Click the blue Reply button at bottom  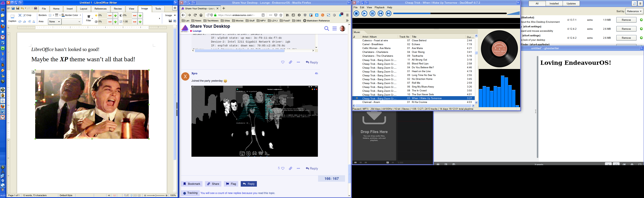(248, 184)
